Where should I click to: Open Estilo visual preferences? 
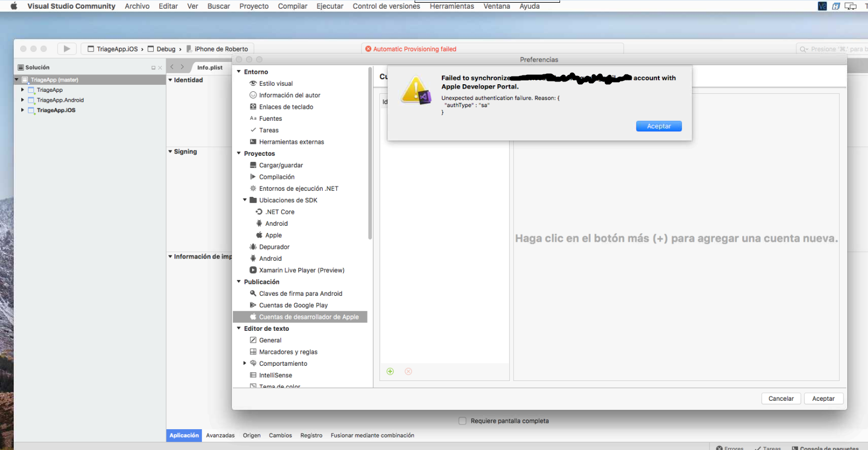276,84
